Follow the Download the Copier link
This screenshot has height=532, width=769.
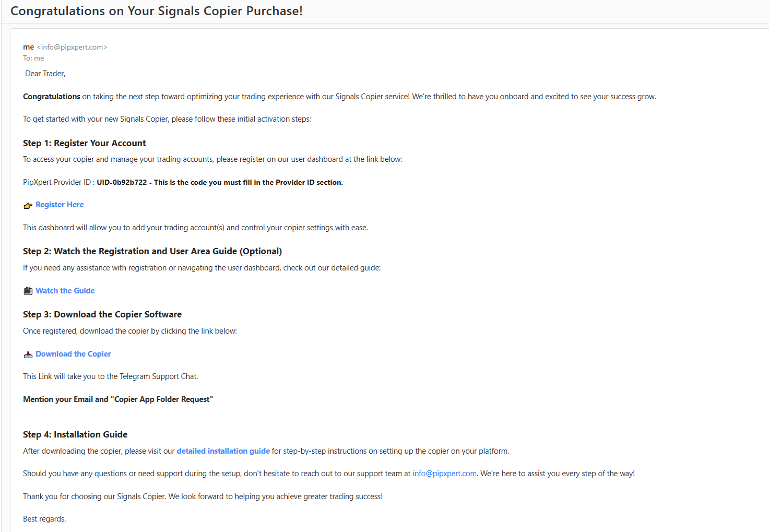pos(73,354)
